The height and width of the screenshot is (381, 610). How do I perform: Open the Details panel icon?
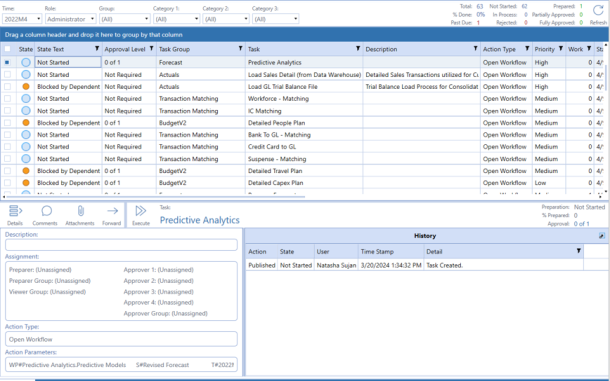pyautogui.click(x=15, y=211)
